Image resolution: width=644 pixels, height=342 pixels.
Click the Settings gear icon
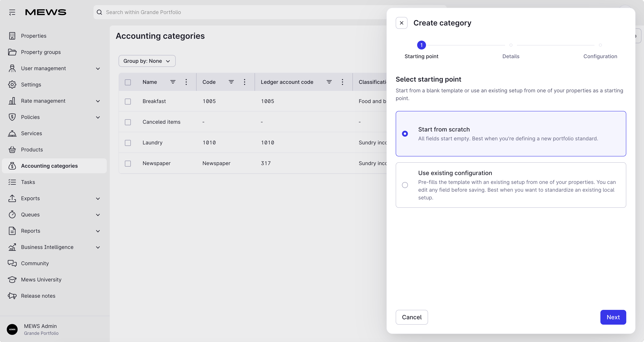point(12,84)
